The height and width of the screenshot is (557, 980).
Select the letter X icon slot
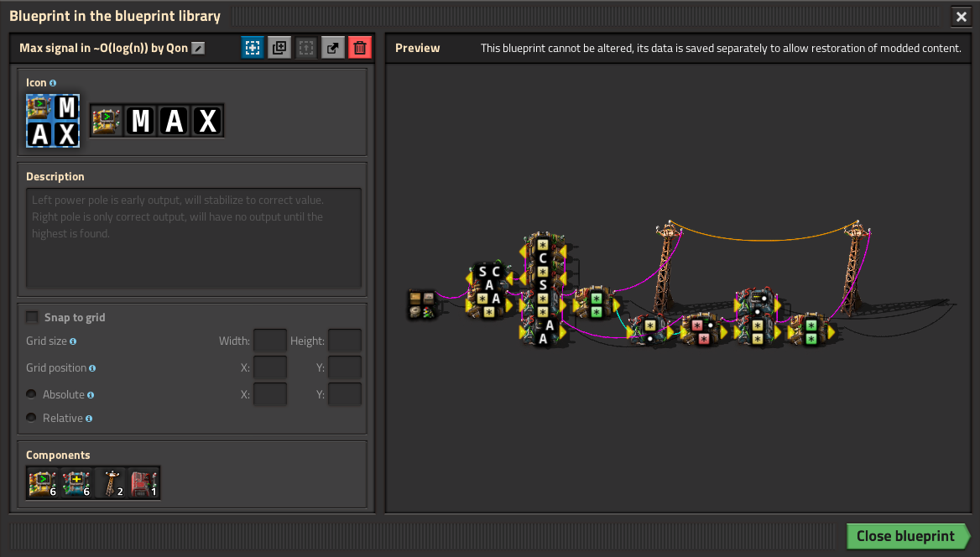click(x=207, y=121)
